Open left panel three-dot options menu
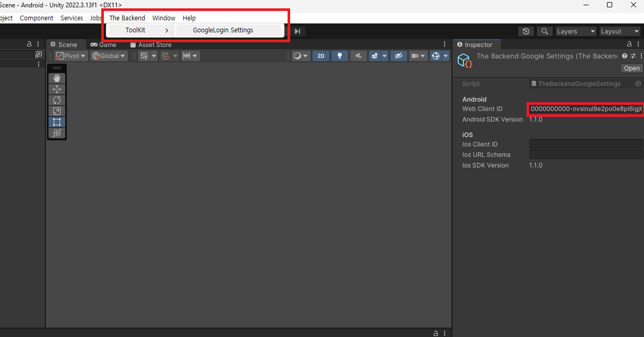 [39, 64]
